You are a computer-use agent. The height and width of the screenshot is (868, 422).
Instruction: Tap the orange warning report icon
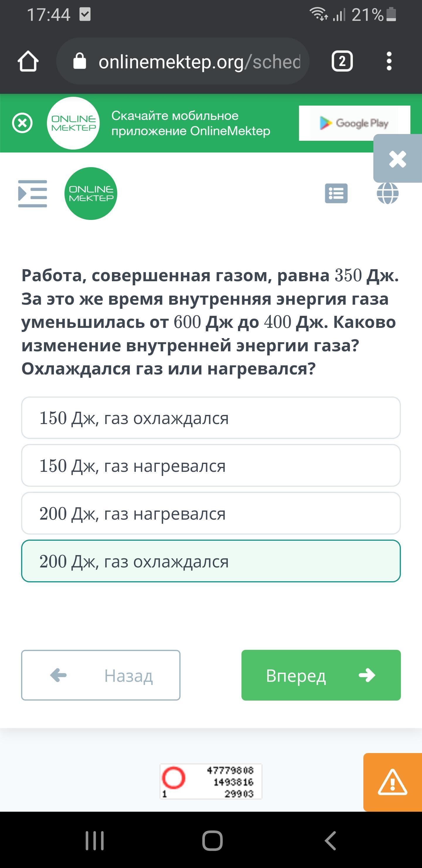[392, 782]
